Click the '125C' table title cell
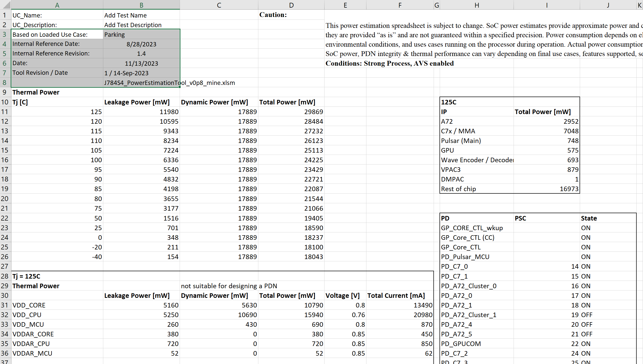Screen dimensions: 643x364 [x=477, y=102]
